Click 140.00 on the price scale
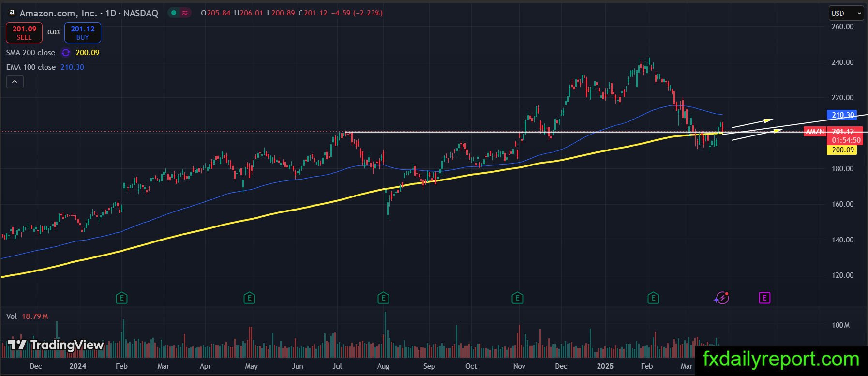Image resolution: width=868 pixels, height=376 pixels. (x=843, y=240)
